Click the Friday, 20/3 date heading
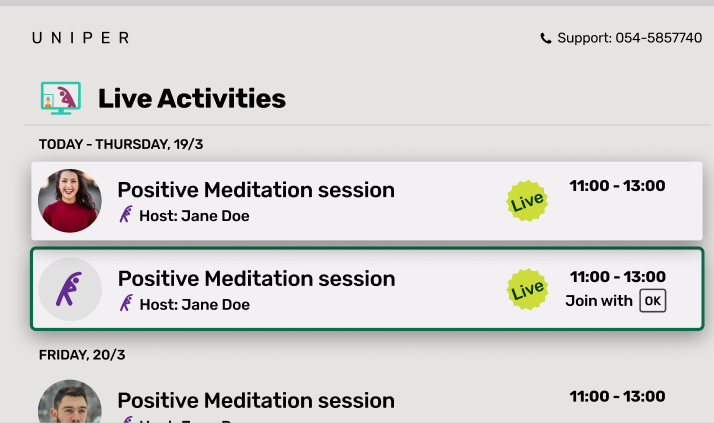This screenshot has width=714, height=424. pyautogui.click(x=82, y=355)
